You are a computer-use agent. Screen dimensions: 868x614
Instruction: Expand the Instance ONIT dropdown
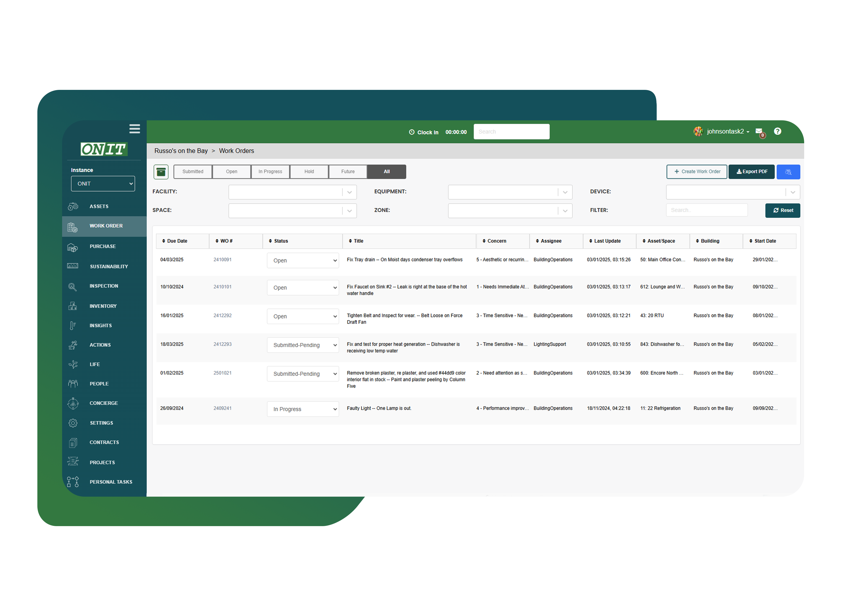tap(103, 183)
